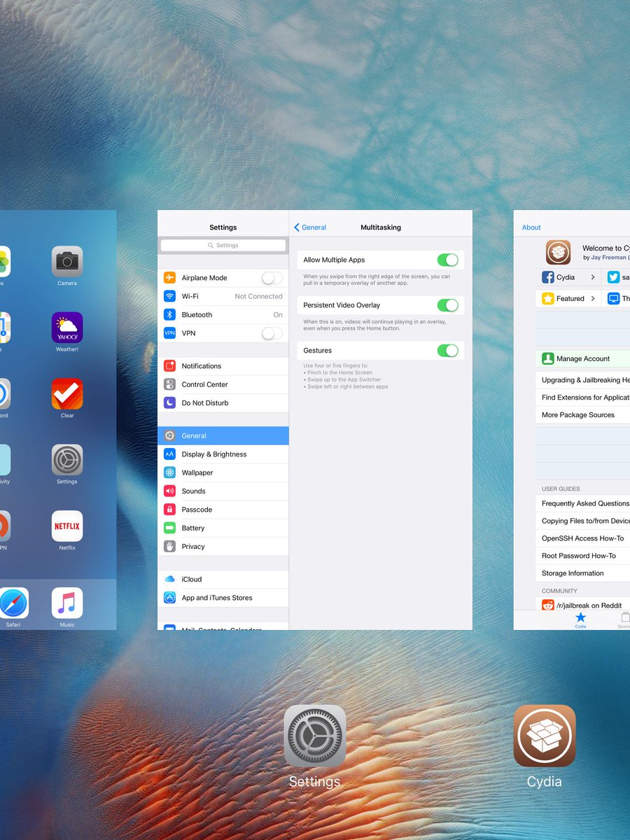Click the Featured star icon
Image resolution: width=630 pixels, height=840 pixels.
[x=548, y=298]
